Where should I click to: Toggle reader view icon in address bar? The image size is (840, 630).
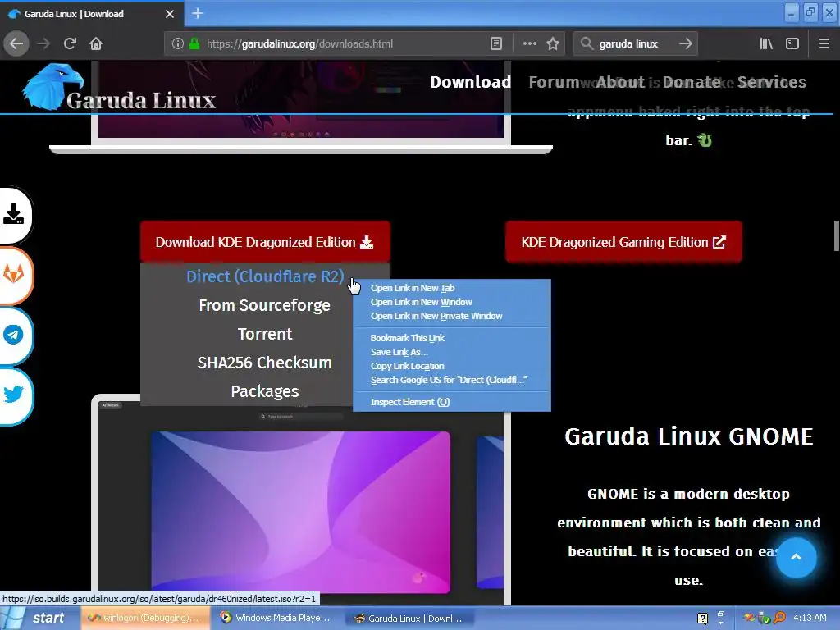(x=496, y=44)
